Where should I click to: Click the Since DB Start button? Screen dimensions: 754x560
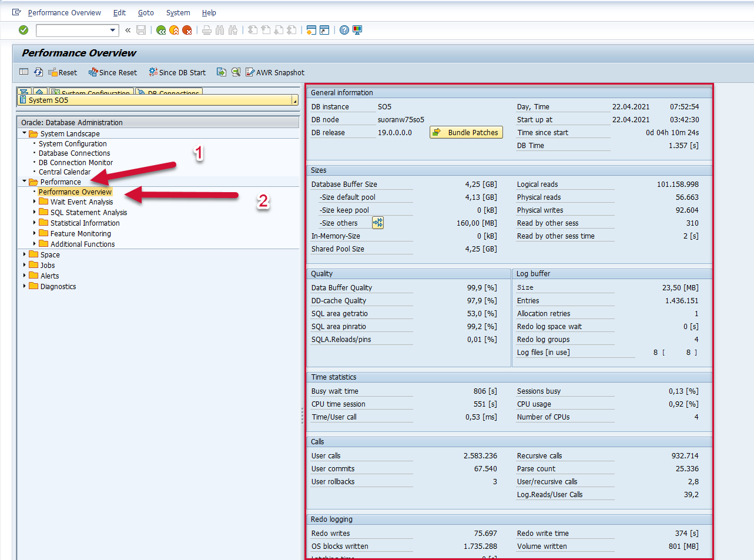pos(177,72)
